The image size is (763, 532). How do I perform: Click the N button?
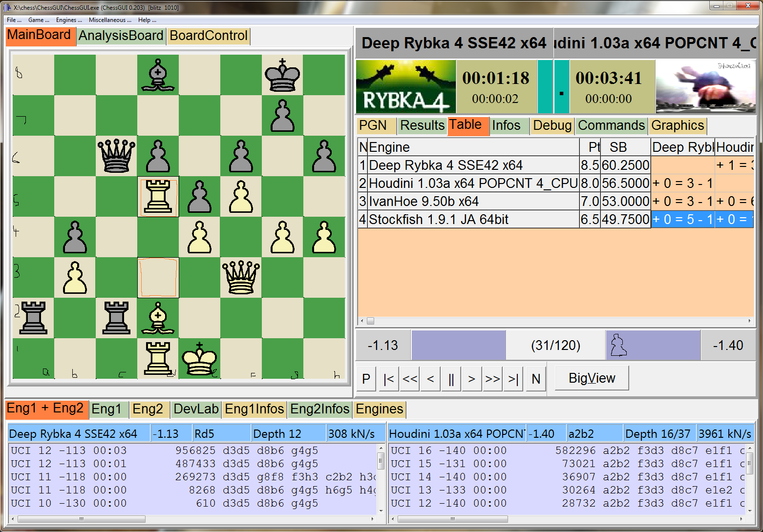pos(536,379)
